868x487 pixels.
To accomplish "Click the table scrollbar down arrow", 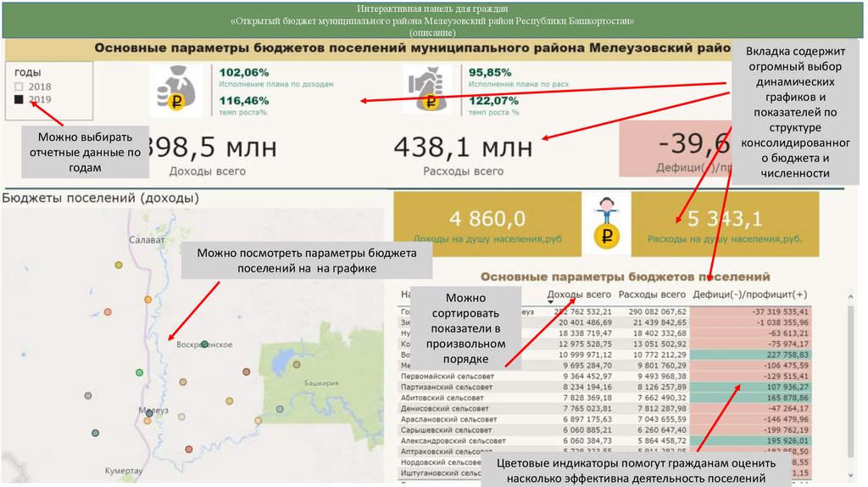I will pos(851,475).
